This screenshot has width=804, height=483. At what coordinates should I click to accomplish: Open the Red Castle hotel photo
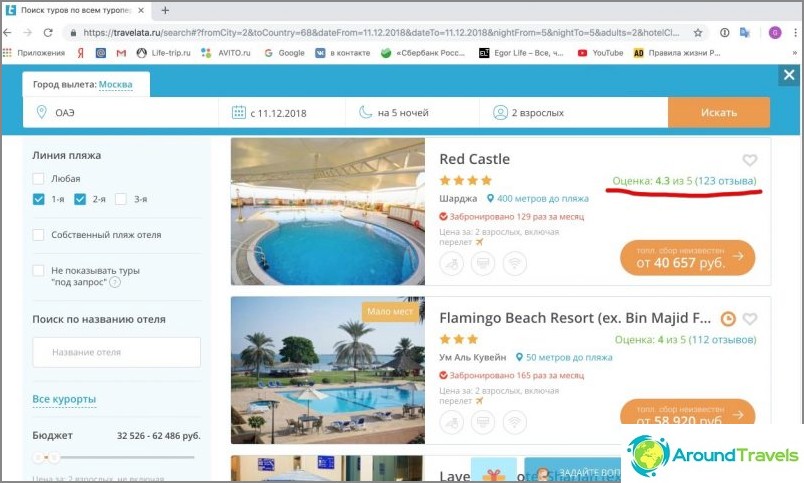click(328, 211)
